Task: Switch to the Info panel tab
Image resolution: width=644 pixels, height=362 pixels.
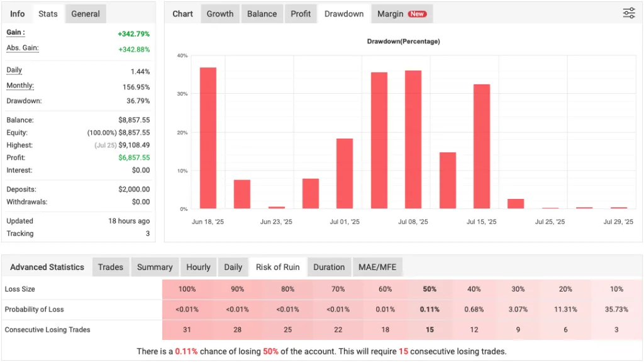Action: 18,14
